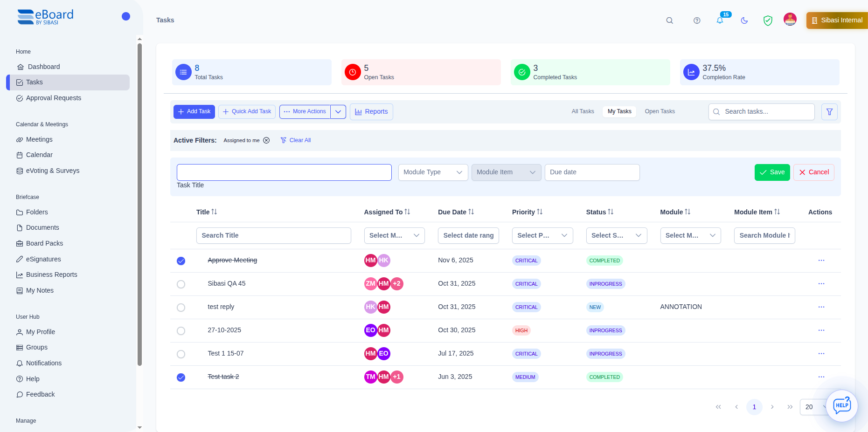Click the green security shield icon

pyautogui.click(x=768, y=21)
